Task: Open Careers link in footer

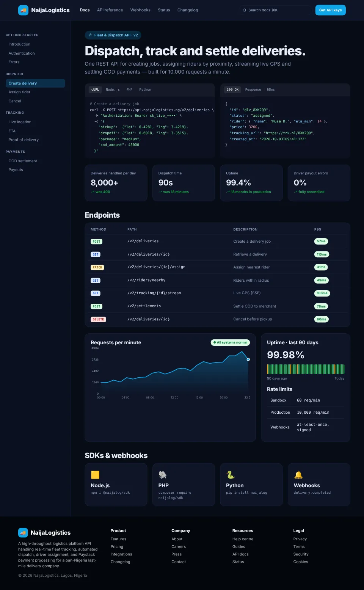Action: [x=179, y=547]
